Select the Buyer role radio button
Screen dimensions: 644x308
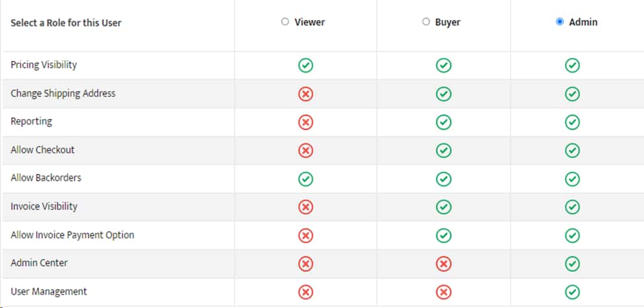click(x=426, y=22)
